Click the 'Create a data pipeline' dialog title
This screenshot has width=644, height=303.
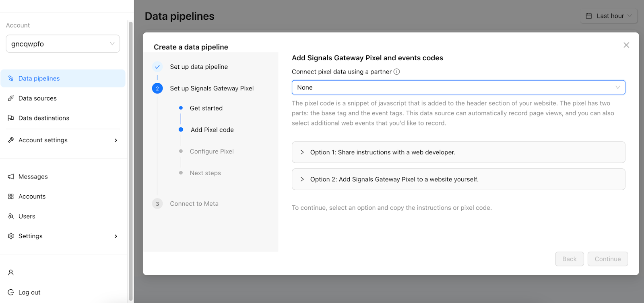click(x=191, y=47)
